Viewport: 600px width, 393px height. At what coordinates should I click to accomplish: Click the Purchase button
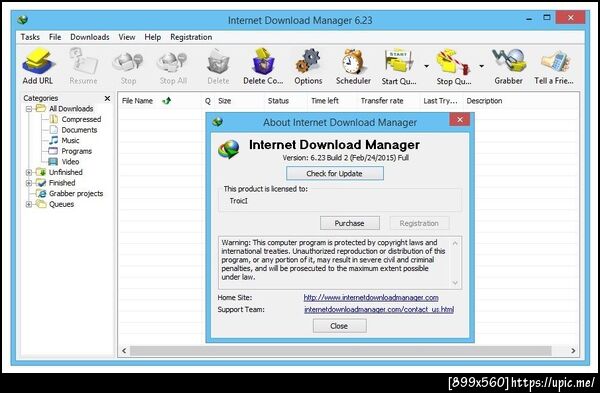pyautogui.click(x=350, y=223)
